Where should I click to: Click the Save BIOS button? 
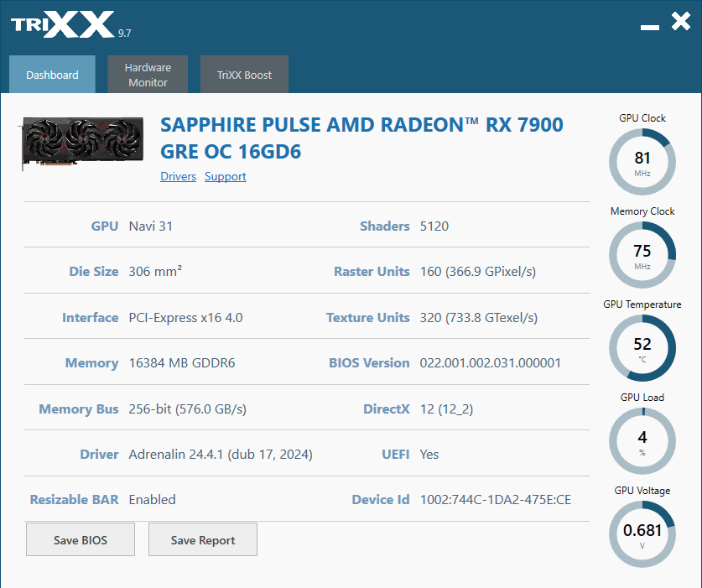pos(81,539)
